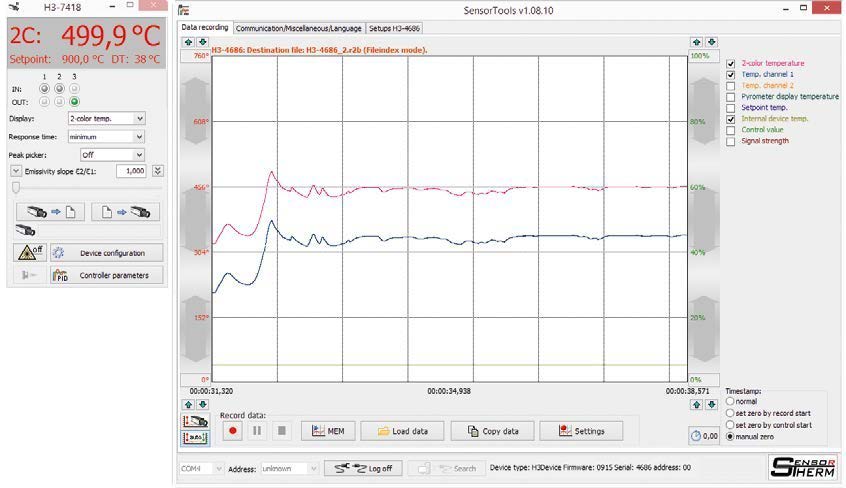This screenshot has height=488, width=846.
Task: Click Load data button
Action: 402,431
